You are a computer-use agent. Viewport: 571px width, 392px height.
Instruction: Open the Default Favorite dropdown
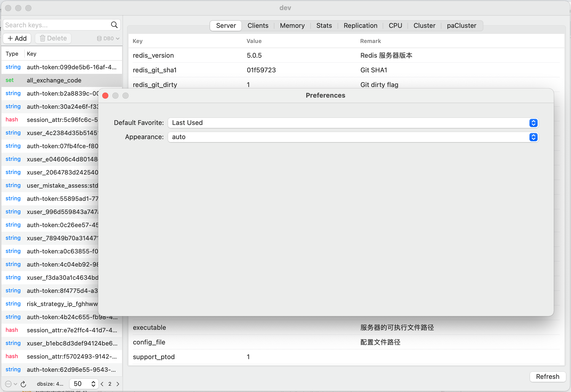(x=353, y=123)
